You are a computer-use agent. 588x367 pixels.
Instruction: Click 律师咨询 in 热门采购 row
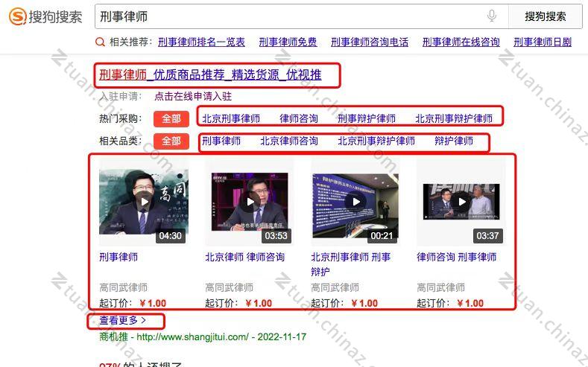299,118
